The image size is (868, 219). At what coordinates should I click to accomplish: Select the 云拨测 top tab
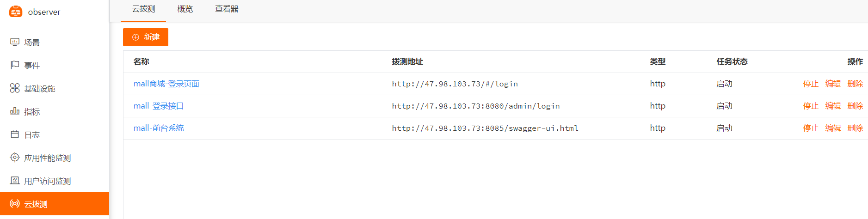point(143,9)
